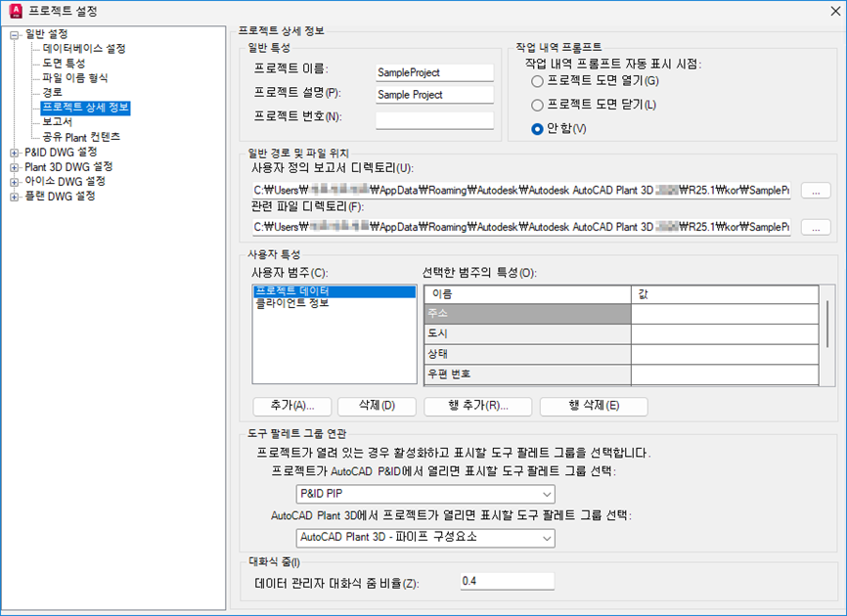Viewport: 847px width, 616px height.
Task: Click the 행 삭제(E) button
Action: (594, 406)
